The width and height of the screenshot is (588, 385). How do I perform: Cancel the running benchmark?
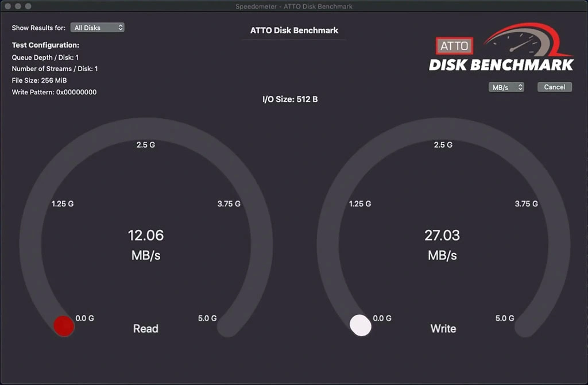[x=554, y=87]
